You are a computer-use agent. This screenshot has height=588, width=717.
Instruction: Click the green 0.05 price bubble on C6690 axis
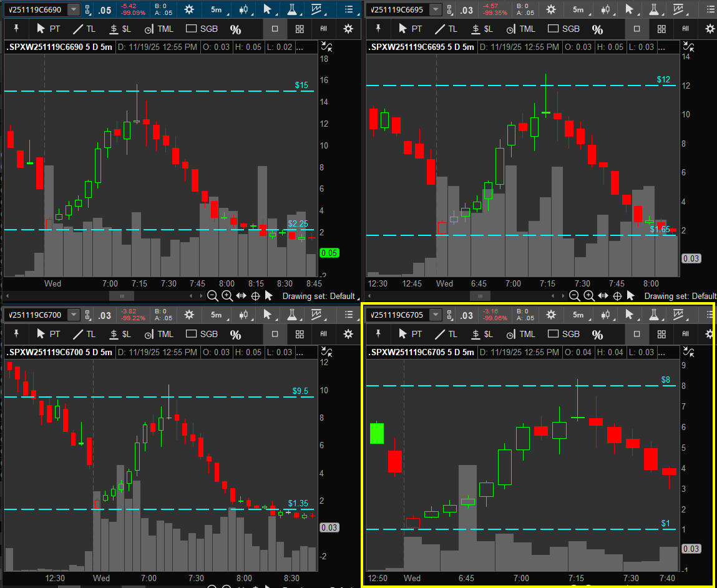tap(329, 253)
